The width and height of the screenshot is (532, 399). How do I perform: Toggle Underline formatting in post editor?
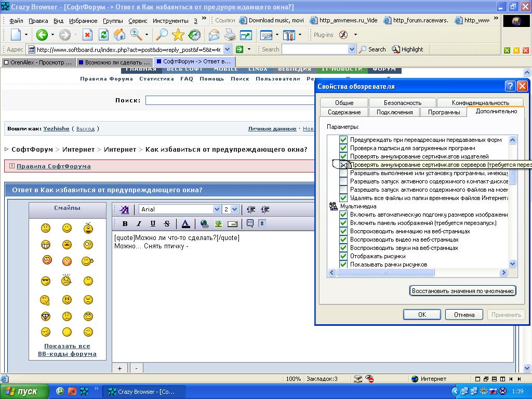tap(153, 223)
